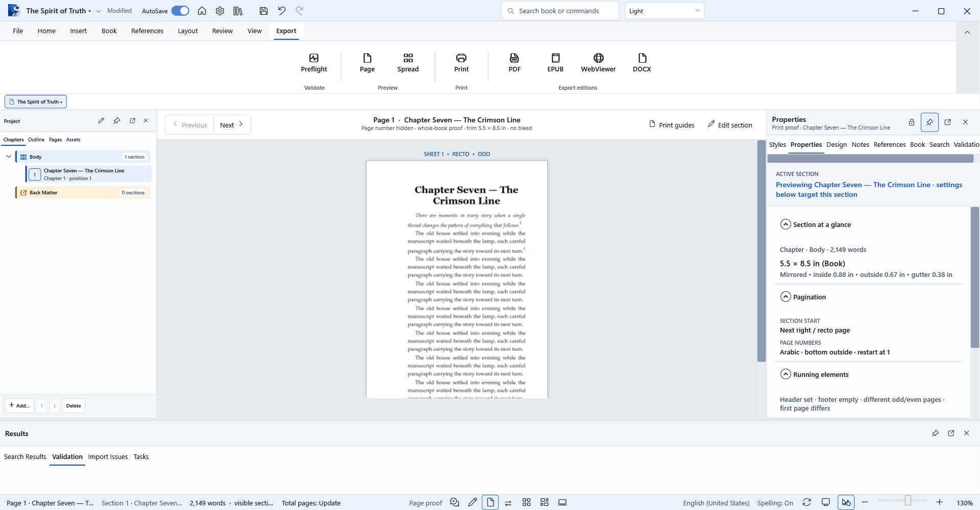Open the Design tab in Properties
Screen dimensions: 980x510
837,144
